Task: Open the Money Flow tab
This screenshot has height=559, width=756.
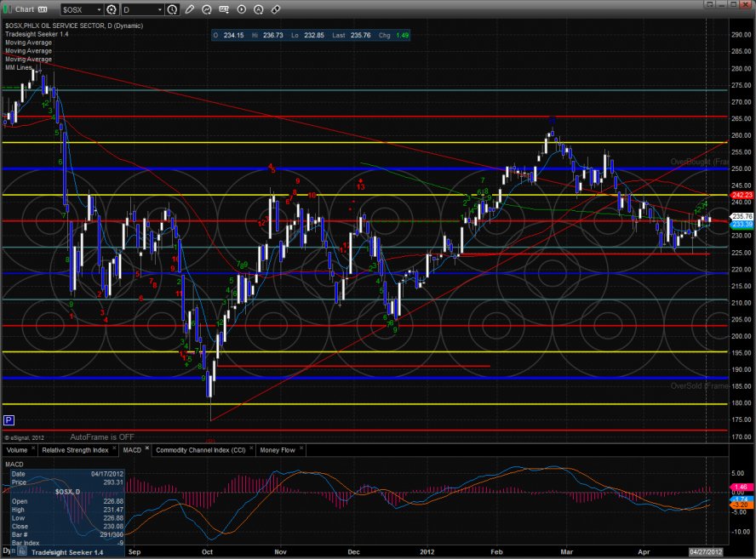Action: click(278, 449)
